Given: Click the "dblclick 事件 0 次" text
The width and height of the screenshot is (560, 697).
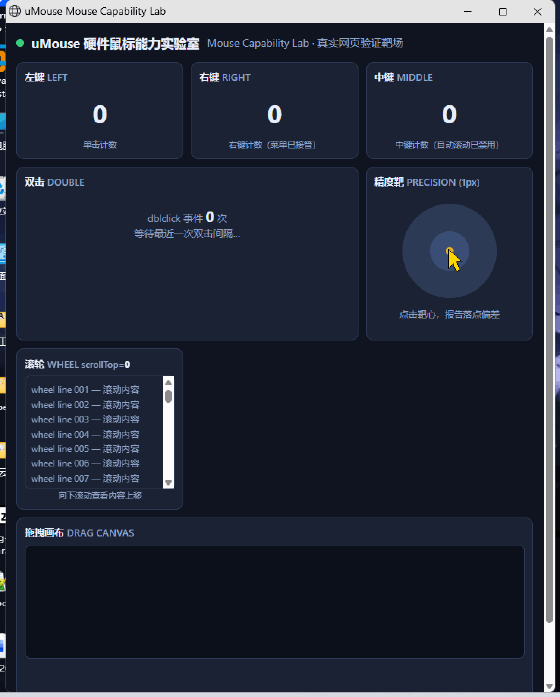Looking at the screenshot, I should coord(187,218).
